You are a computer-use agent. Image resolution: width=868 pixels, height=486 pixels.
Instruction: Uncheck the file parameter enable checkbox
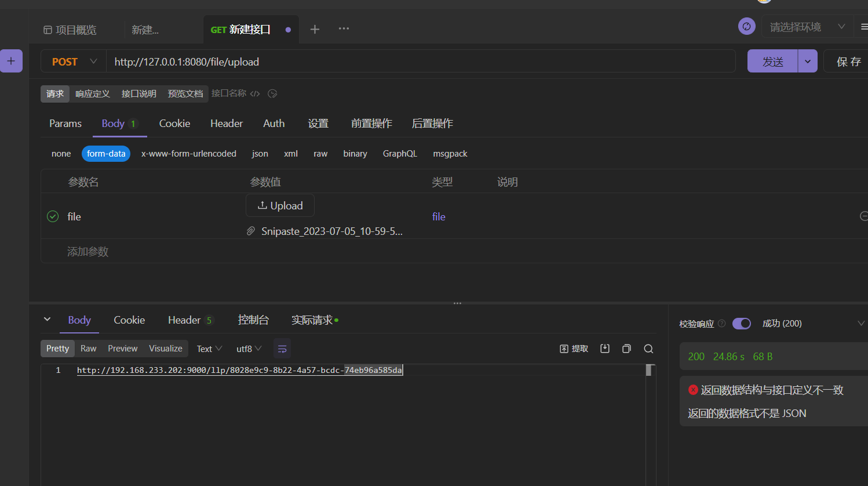click(x=53, y=216)
